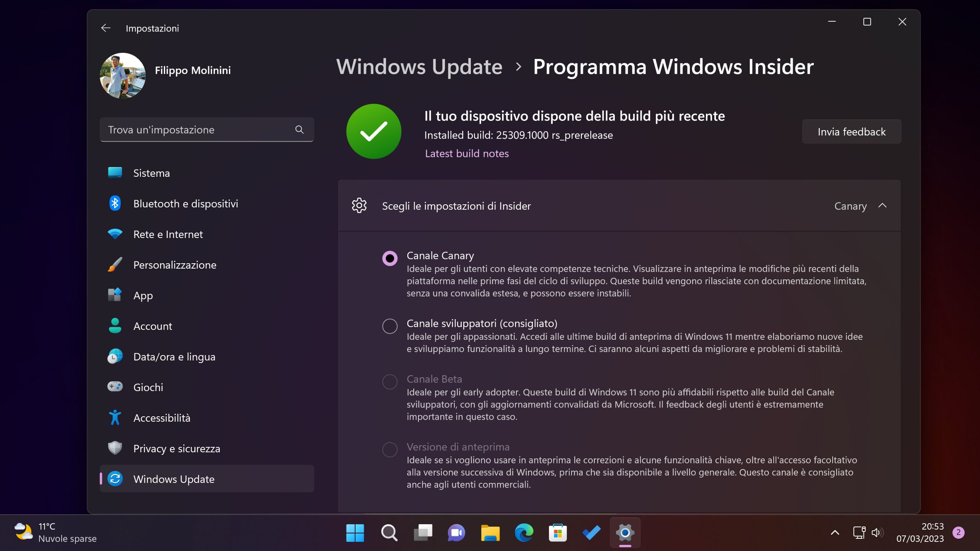Open the volume control in tray
980x551 pixels.
(x=877, y=533)
